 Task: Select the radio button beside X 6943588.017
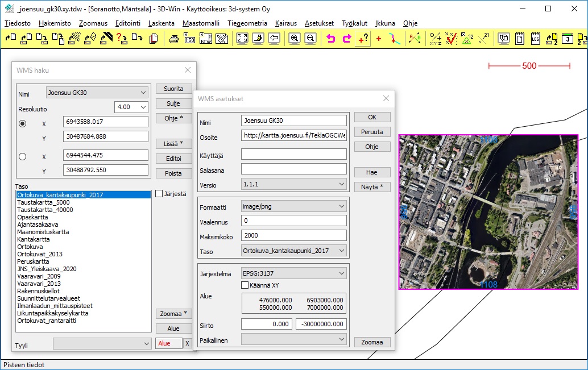tap(23, 123)
